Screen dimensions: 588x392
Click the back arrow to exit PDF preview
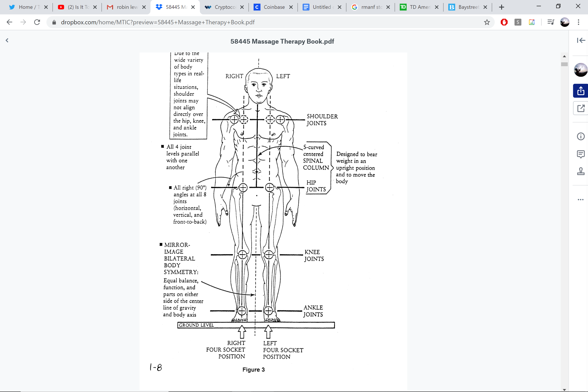point(7,40)
